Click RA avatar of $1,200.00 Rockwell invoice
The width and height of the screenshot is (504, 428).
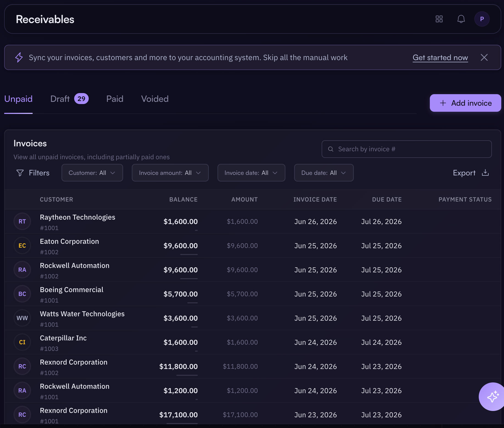pyautogui.click(x=22, y=391)
